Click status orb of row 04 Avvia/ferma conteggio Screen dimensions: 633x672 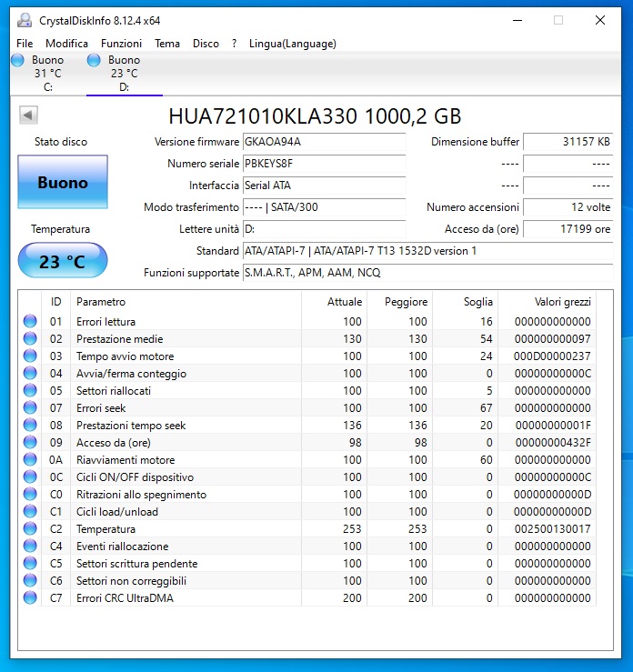30,374
